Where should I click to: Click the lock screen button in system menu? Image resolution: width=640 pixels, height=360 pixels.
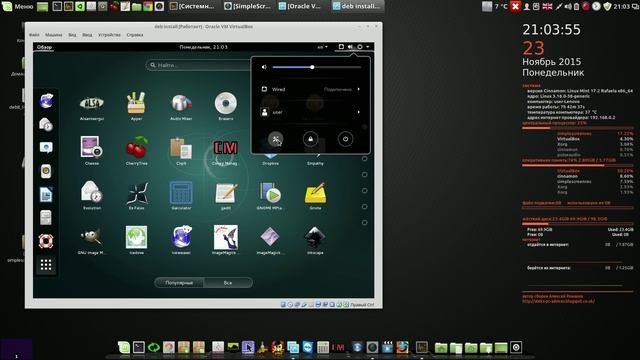point(311,139)
